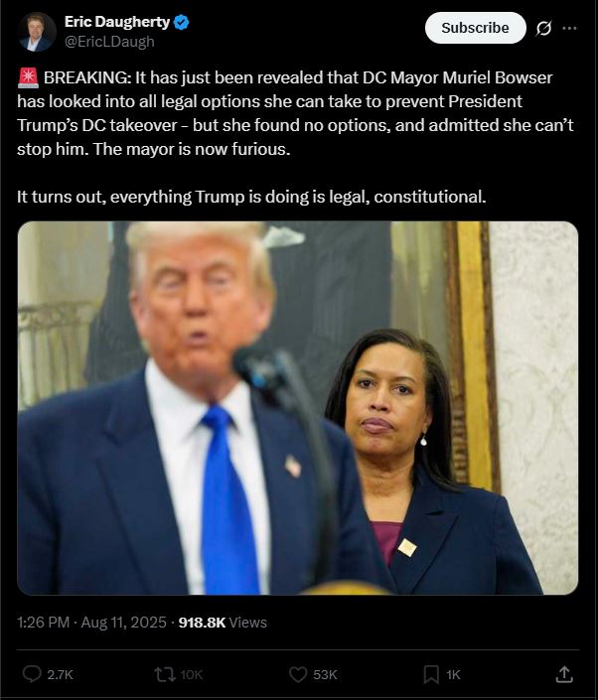
Task: Click the Grok explain-post icon
Action: click(x=543, y=28)
